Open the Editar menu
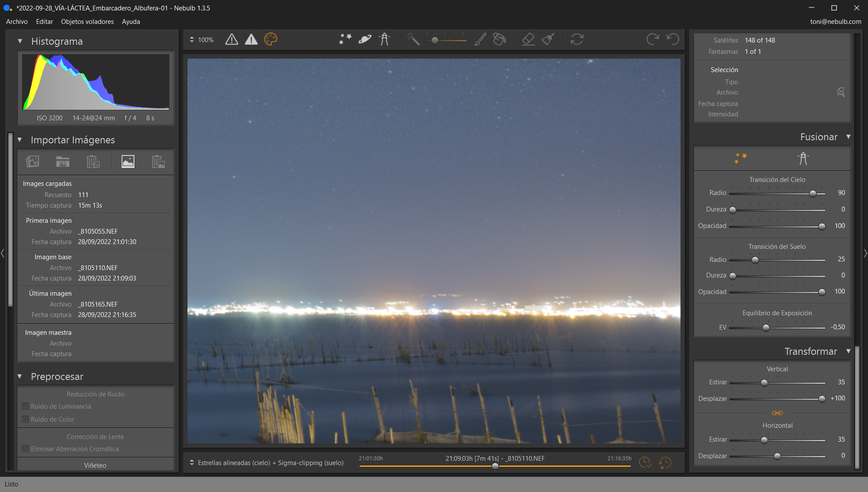This screenshot has height=492, width=868. click(x=44, y=22)
